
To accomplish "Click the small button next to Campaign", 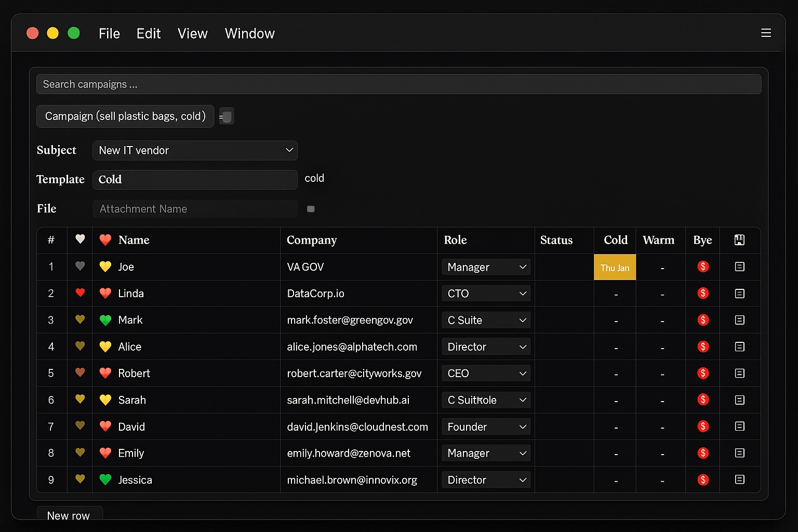I will [x=227, y=116].
